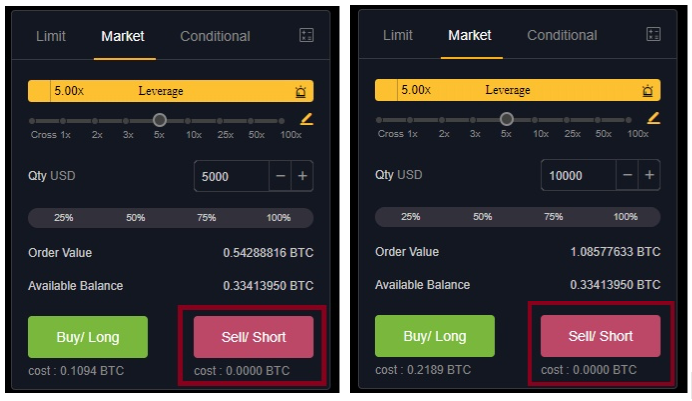Choose 50% quantity option in left panel
This screenshot has width=692, height=401.
pyautogui.click(x=135, y=217)
